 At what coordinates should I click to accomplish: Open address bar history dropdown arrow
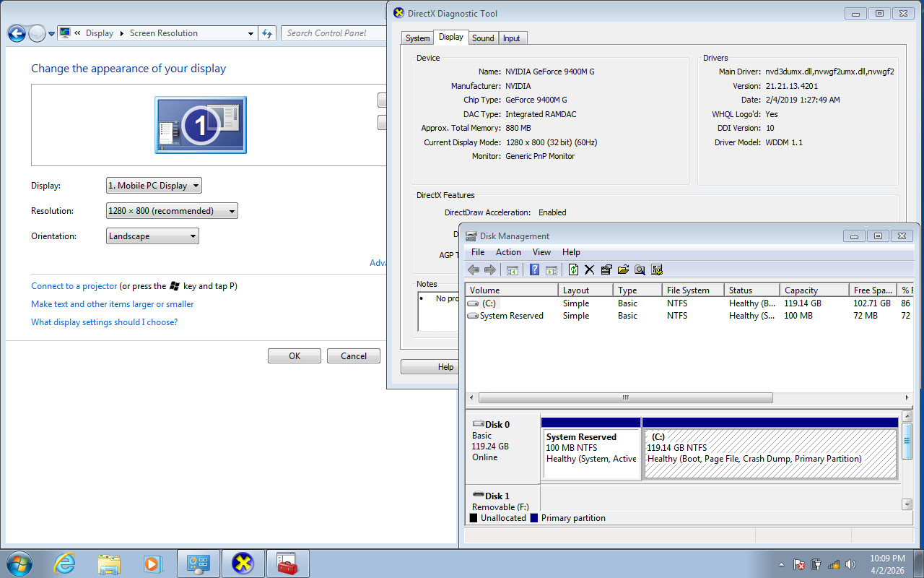[250, 33]
